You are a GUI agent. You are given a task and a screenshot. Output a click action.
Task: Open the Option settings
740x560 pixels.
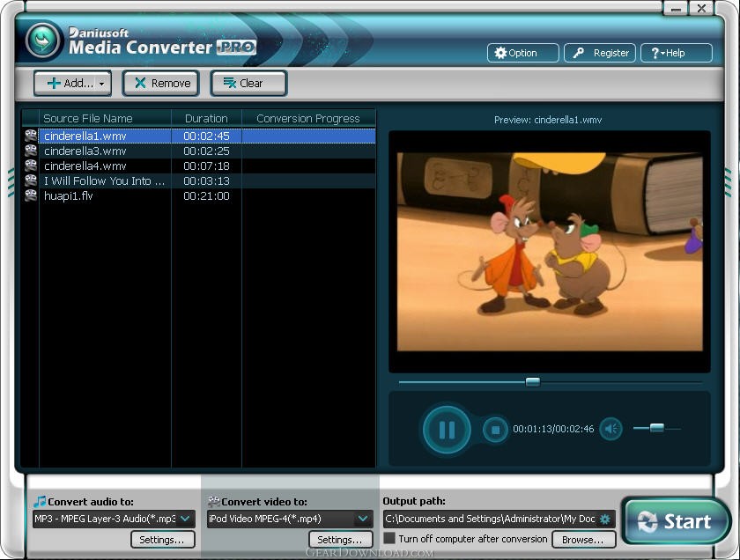[x=523, y=53]
